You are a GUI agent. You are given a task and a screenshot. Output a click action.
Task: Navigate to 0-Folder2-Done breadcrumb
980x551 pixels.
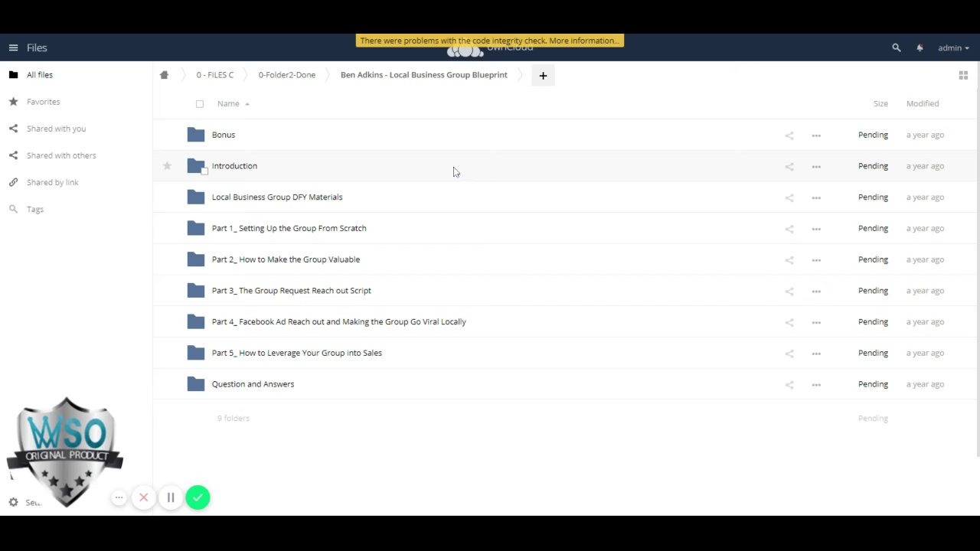click(x=286, y=75)
